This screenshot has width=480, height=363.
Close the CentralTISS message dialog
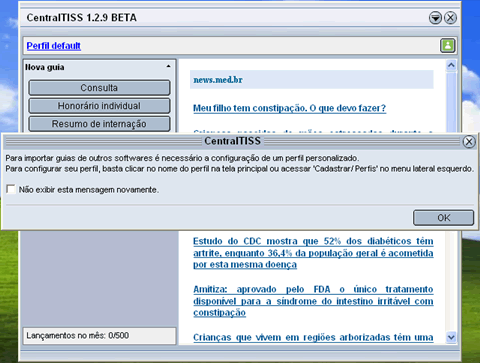coord(469,142)
